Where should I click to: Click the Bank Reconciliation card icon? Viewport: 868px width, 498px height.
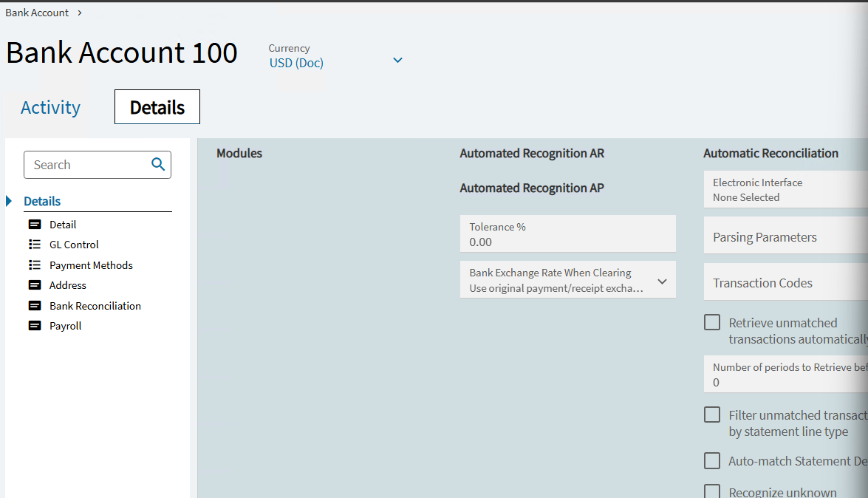point(35,305)
